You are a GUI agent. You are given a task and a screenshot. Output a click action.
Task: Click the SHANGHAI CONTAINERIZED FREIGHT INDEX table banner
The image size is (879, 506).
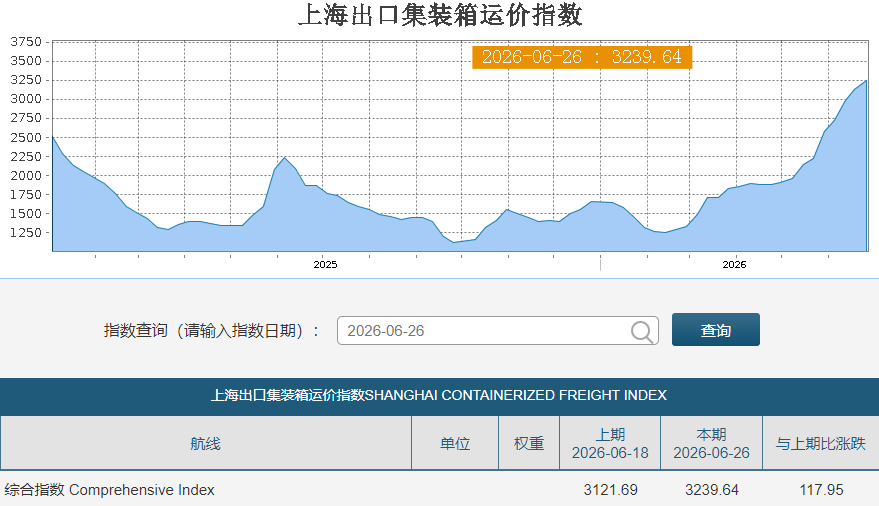tap(439, 395)
